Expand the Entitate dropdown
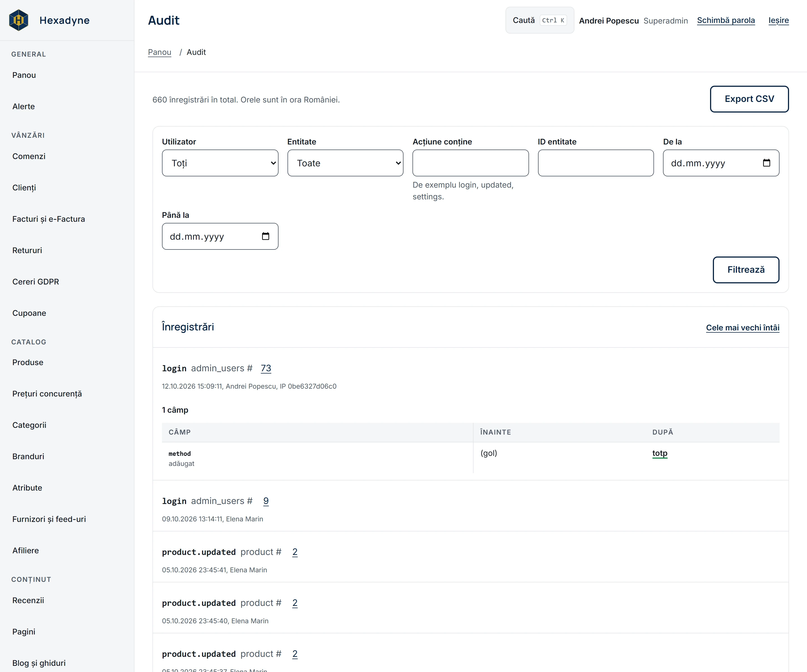 (x=345, y=163)
